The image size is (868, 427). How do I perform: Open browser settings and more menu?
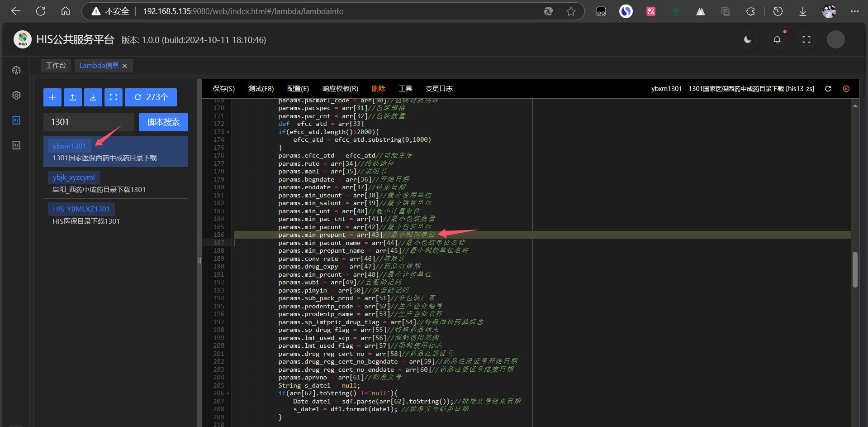point(854,11)
